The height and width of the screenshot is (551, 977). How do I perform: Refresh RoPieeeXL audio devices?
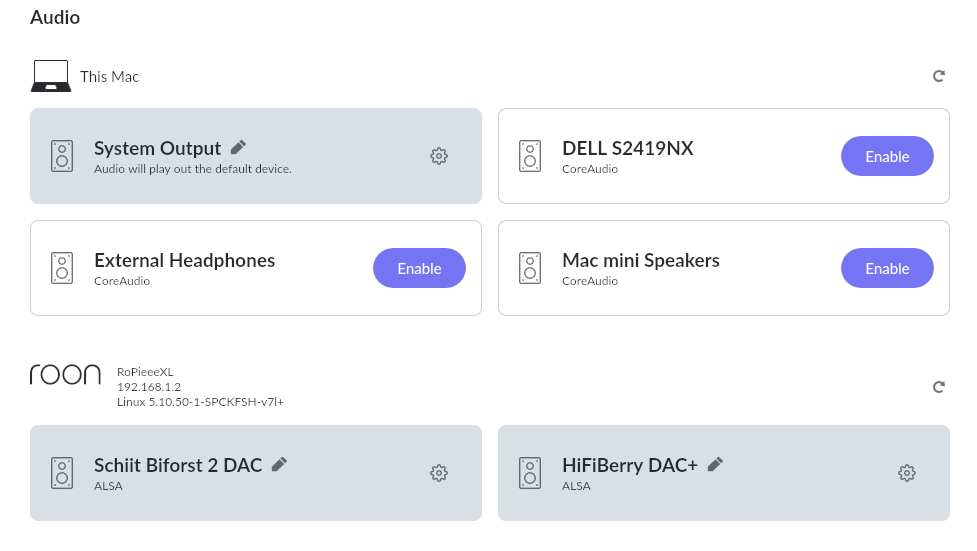click(x=938, y=387)
